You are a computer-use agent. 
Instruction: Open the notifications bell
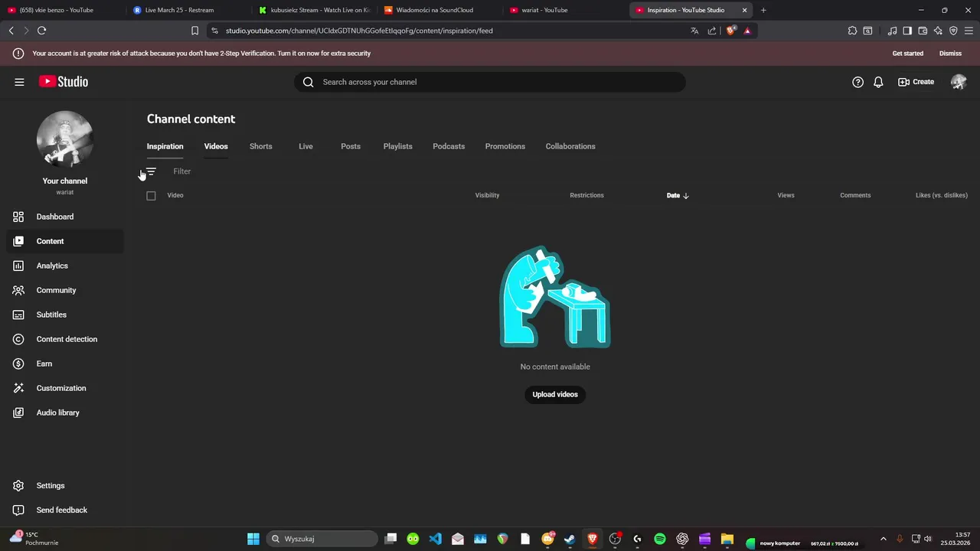pyautogui.click(x=878, y=82)
